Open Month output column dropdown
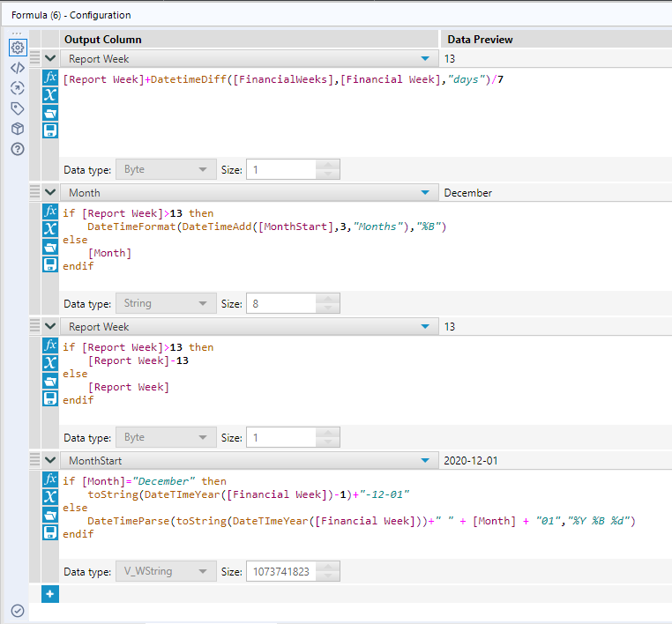 (x=425, y=193)
